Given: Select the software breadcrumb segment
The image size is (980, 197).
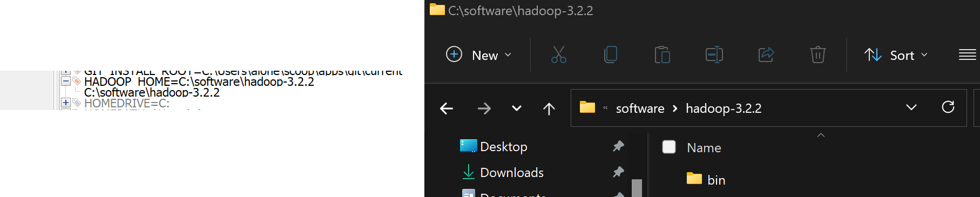Looking at the screenshot, I should [640, 108].
